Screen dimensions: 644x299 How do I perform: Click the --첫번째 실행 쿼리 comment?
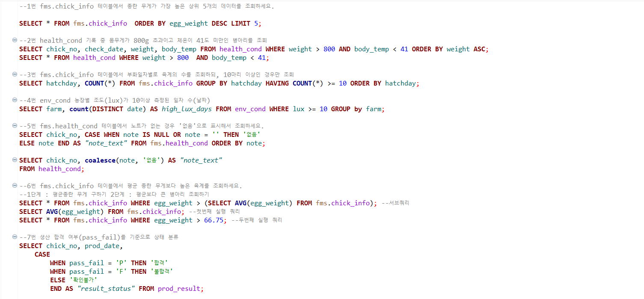[215, 212]
